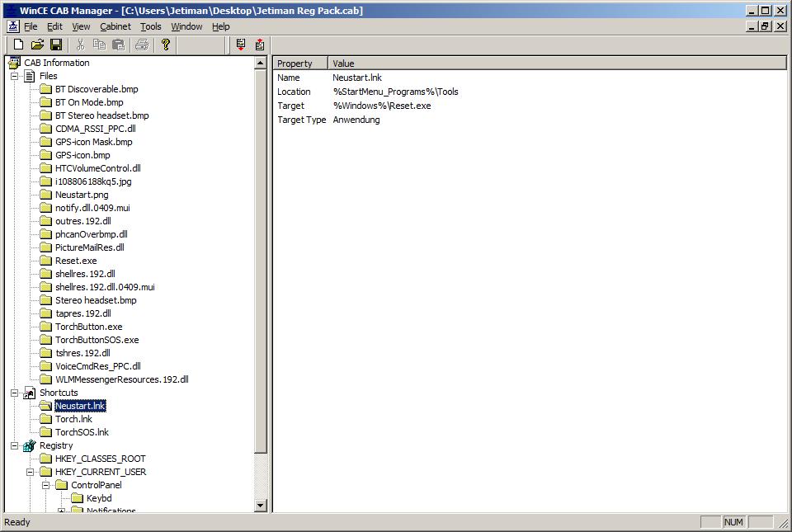This screenshot has height=532, width=792.
Task: Click tree pane scroll down arrow
Action: pos(261,505)
